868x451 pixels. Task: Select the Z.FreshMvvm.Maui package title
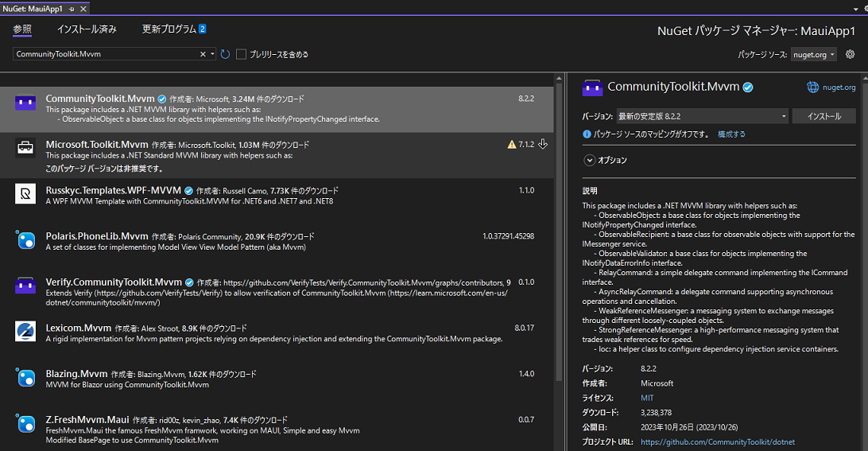point(87,419)
